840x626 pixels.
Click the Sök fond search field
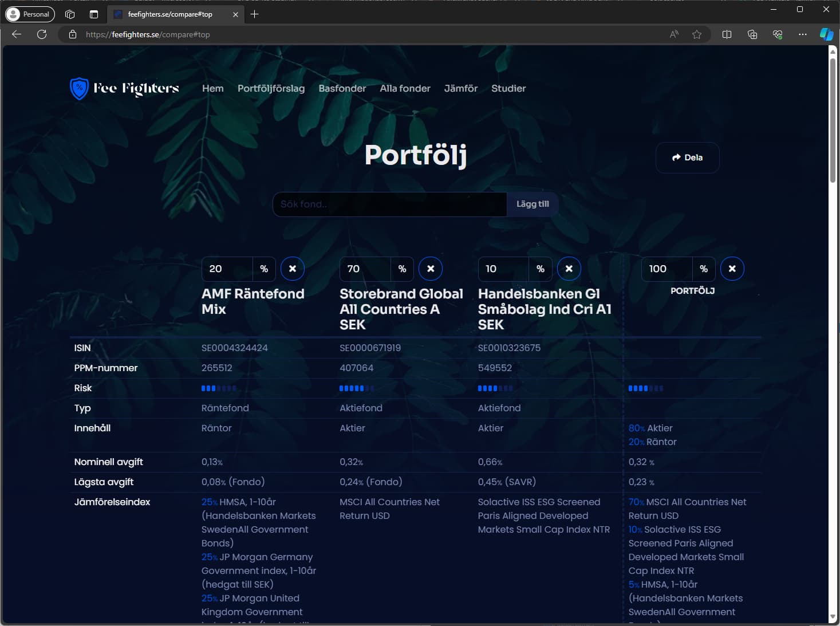[389, 204]
